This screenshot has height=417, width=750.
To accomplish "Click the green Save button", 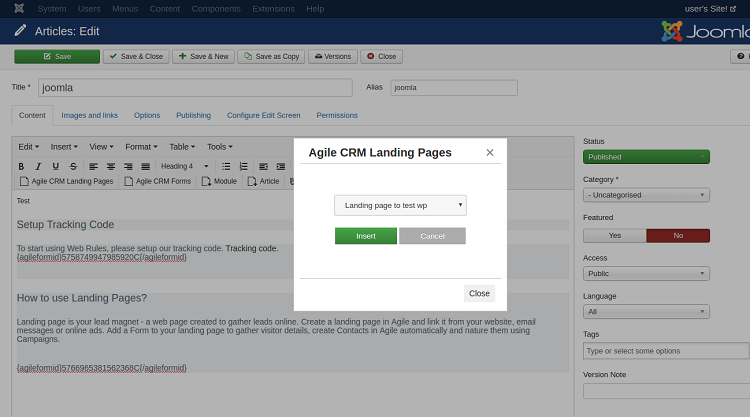I will 57,56.
